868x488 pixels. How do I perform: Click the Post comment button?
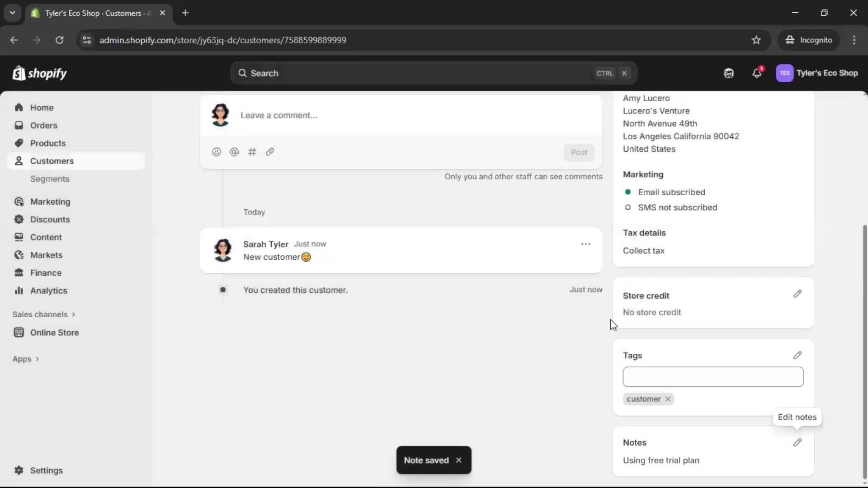[x=580, y=152]
